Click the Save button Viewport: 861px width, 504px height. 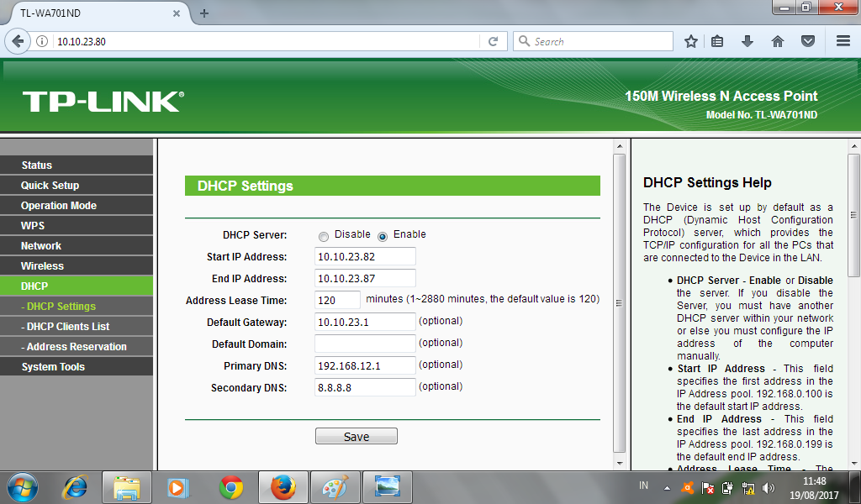(x=357, y=437)
